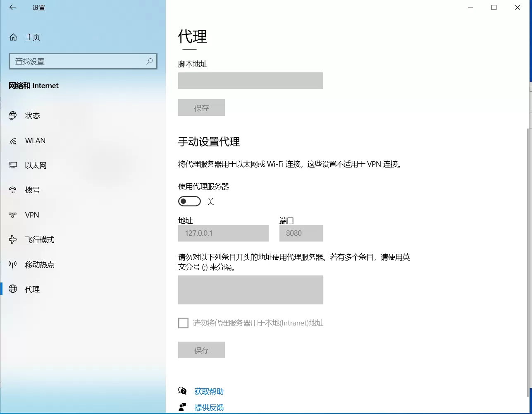
Task: Click the back arrow icon
Action: click(12, 7)
